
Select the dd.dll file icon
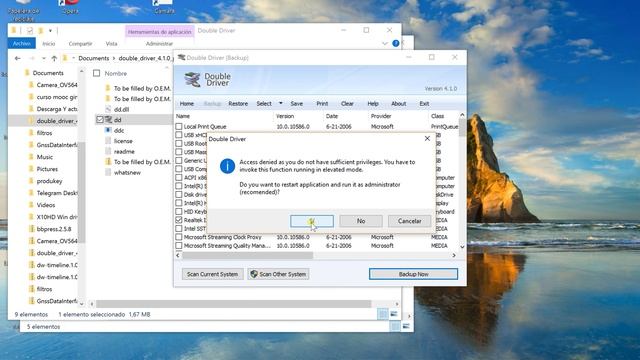pos(108,109)
